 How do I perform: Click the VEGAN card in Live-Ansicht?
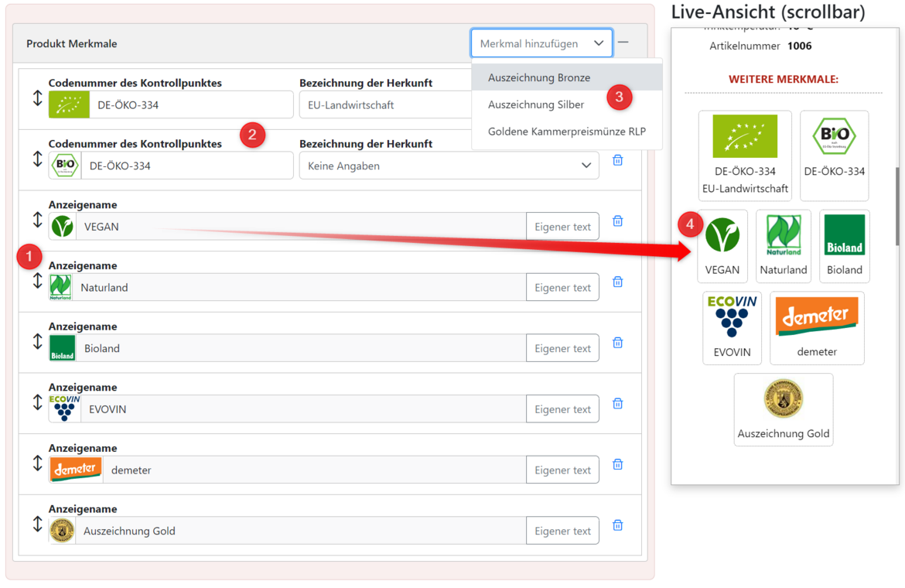coord(722,246)
